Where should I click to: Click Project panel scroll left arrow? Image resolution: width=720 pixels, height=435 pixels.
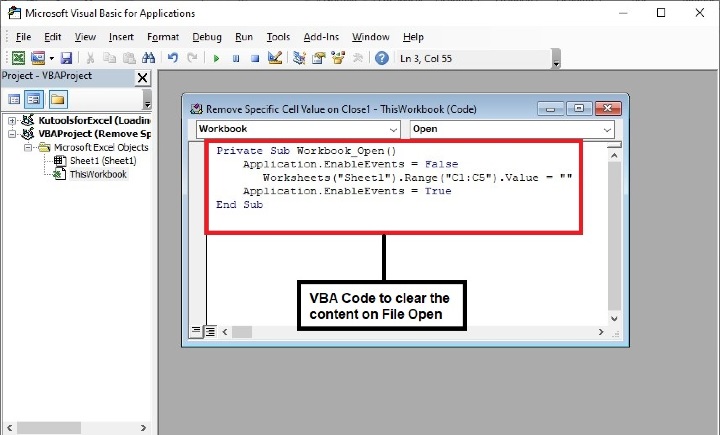9,428
